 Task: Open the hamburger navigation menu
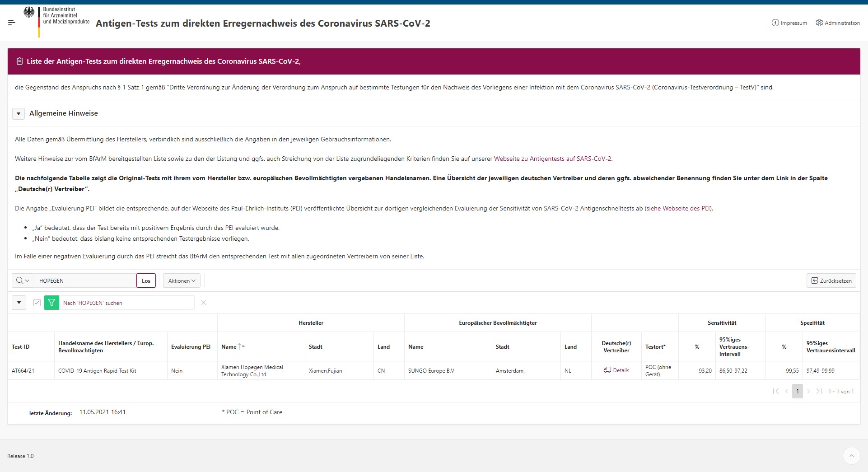pos(12,23)
